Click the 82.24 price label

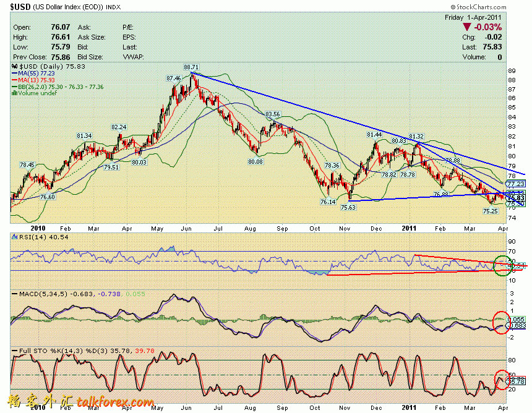pyautogui.click(x=119, y=127)
